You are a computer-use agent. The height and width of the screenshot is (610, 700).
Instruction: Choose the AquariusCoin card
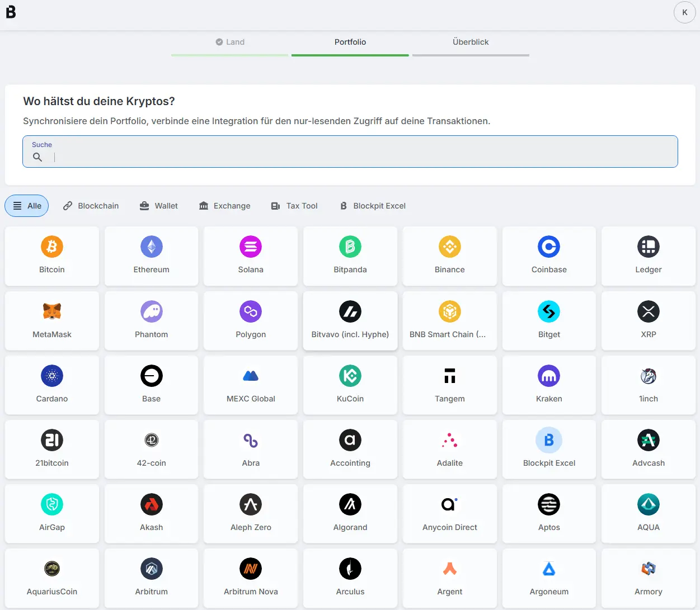pos(52,578)
